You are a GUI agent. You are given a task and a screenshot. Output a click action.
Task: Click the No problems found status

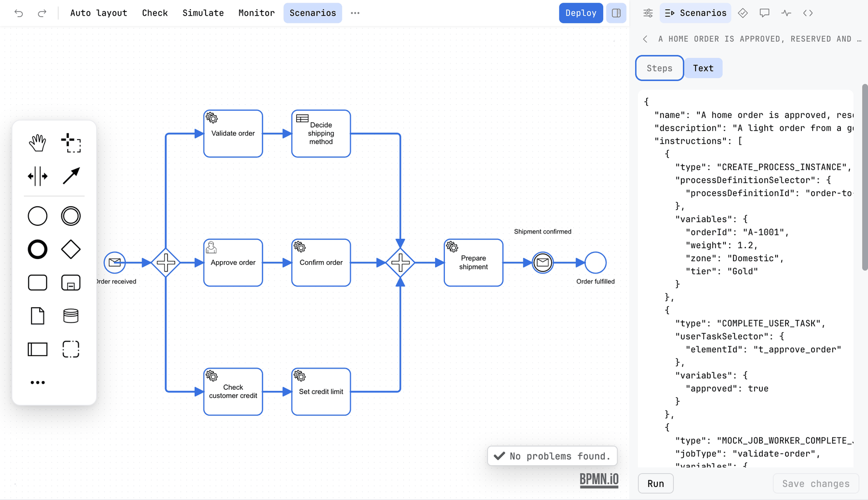[552, 456]
